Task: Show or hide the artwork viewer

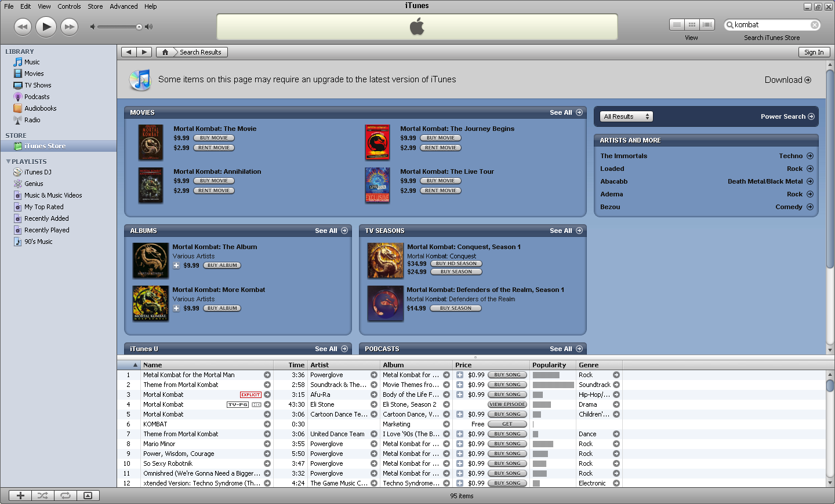Action: (x=88, y=495)
